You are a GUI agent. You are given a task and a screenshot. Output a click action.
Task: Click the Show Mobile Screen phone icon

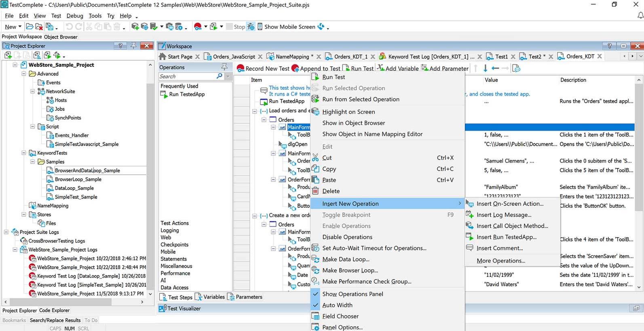(x=260, y=27)
